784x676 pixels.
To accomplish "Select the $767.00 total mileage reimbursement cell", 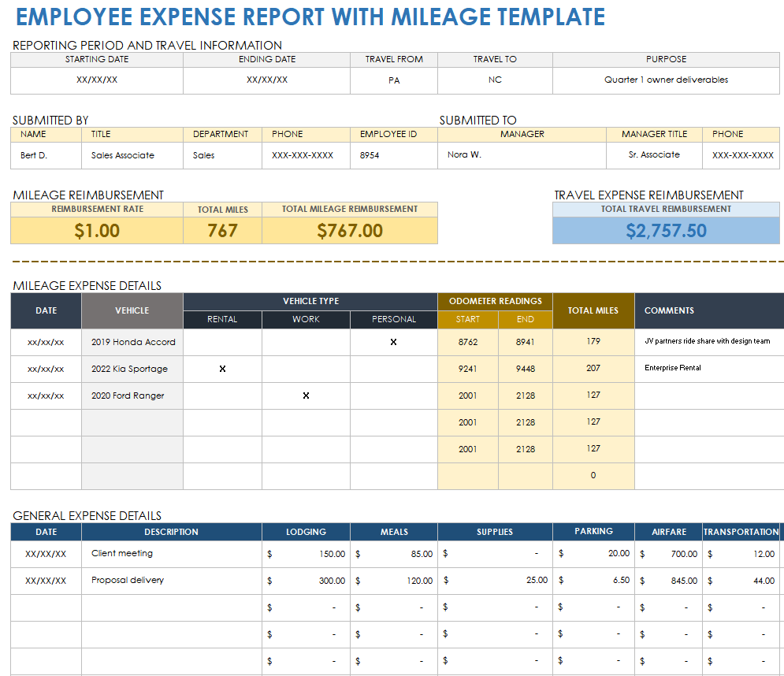I will tap(350, 231).
